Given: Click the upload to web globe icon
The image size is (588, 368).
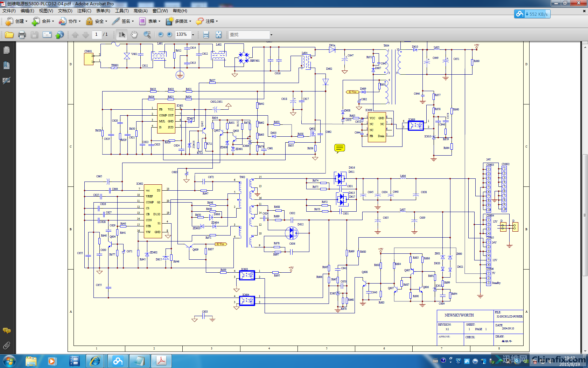Looking at the screenshot, I should tap(60, 35).
